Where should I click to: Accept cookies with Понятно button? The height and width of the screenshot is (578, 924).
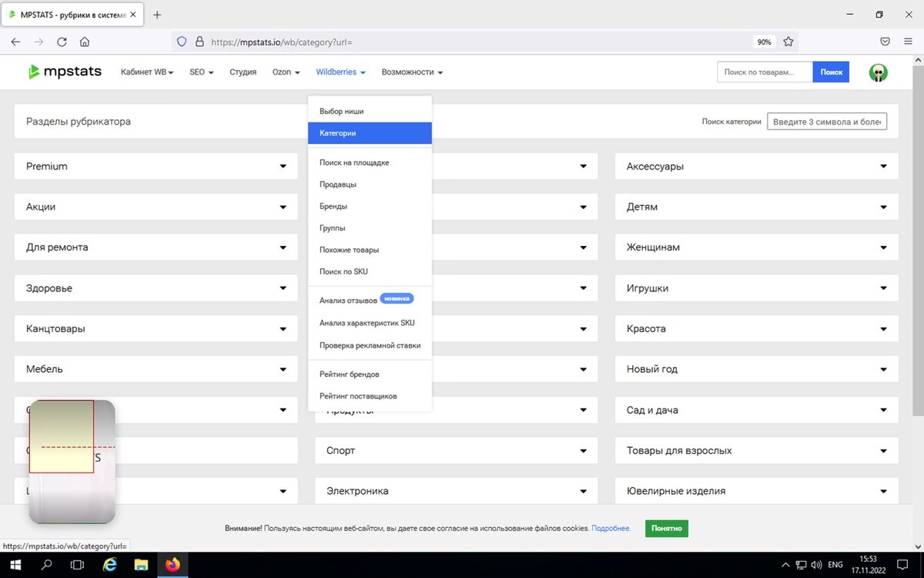pyautogui.click(x=666, y=529)
